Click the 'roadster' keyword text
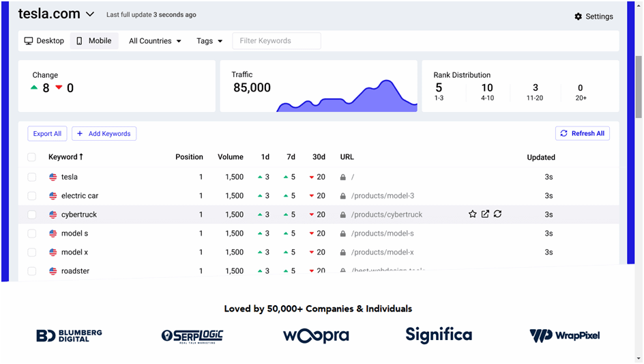This screenshot has height=364, width=644. pyautogui.click(x=75, y=271)
